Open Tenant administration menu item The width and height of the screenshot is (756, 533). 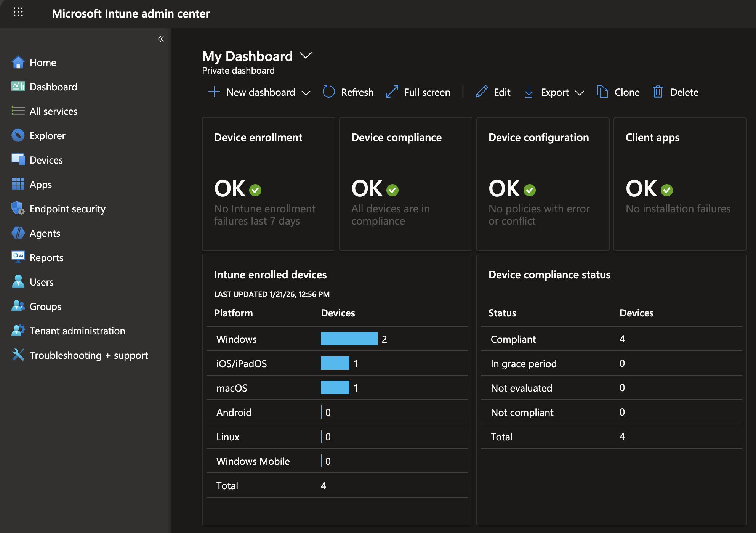pos(77,331)
